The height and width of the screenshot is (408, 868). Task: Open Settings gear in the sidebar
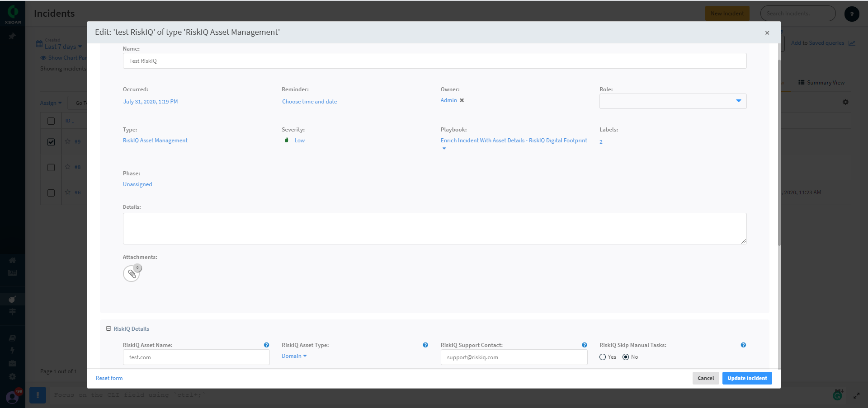(12, 376)
